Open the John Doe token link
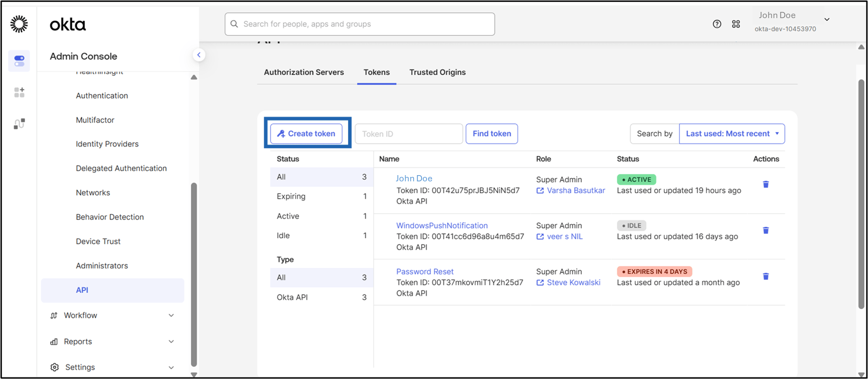Screen dimensions: 868x379 [414, 178]
